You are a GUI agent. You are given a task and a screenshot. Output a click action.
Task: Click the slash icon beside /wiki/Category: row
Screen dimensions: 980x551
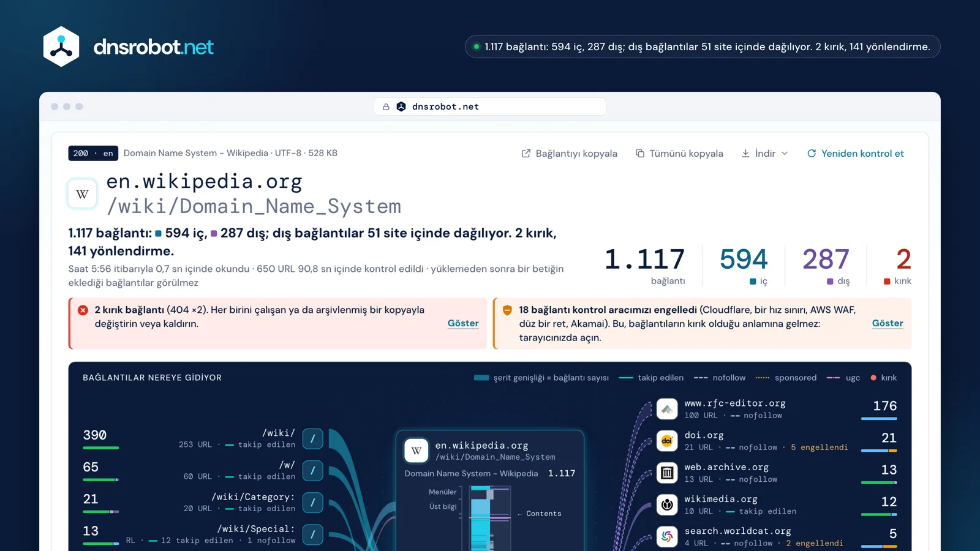pos(312,502)
